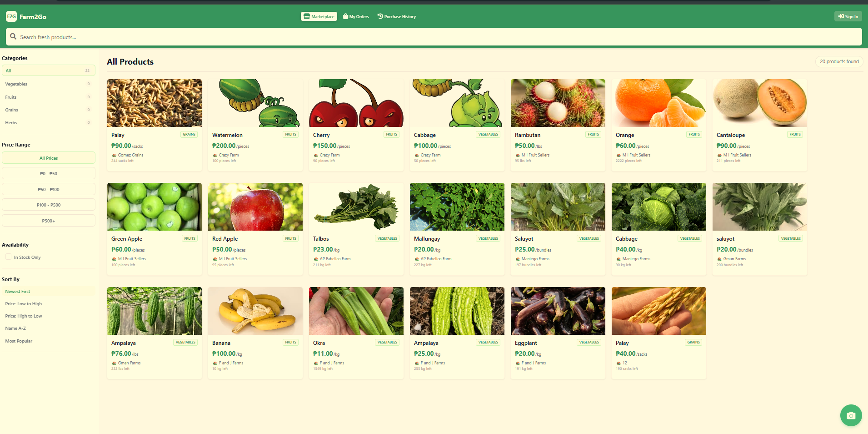Open the floating camera scan button

851,415
